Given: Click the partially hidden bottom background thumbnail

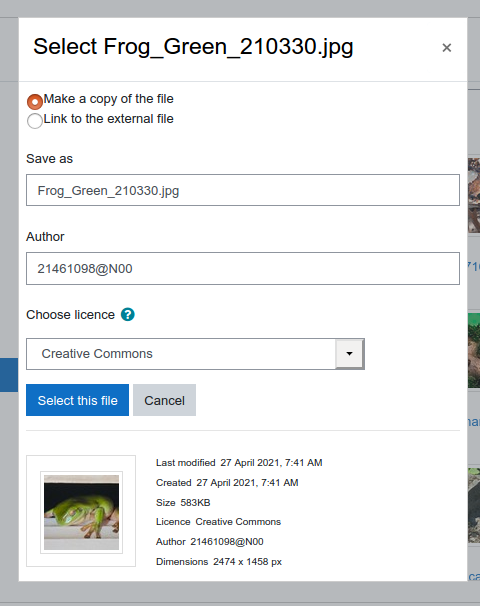Looking at the screenshot, I should (474, 505).
